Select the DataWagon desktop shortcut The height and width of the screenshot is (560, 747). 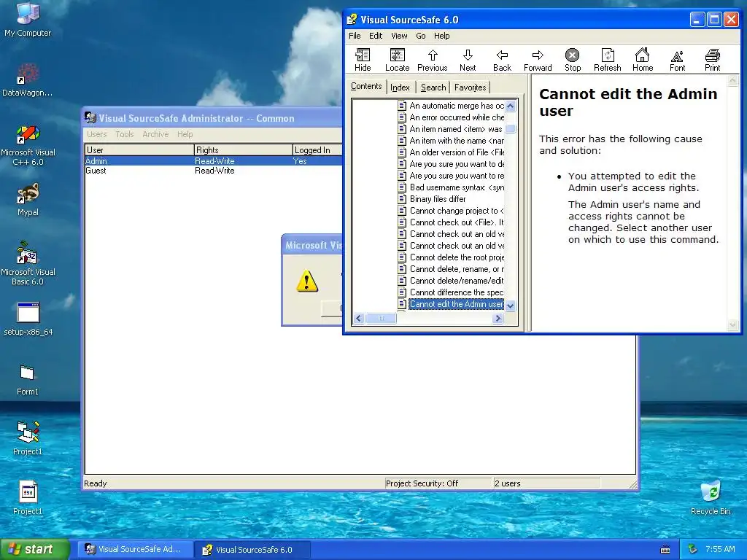[28, 80]
